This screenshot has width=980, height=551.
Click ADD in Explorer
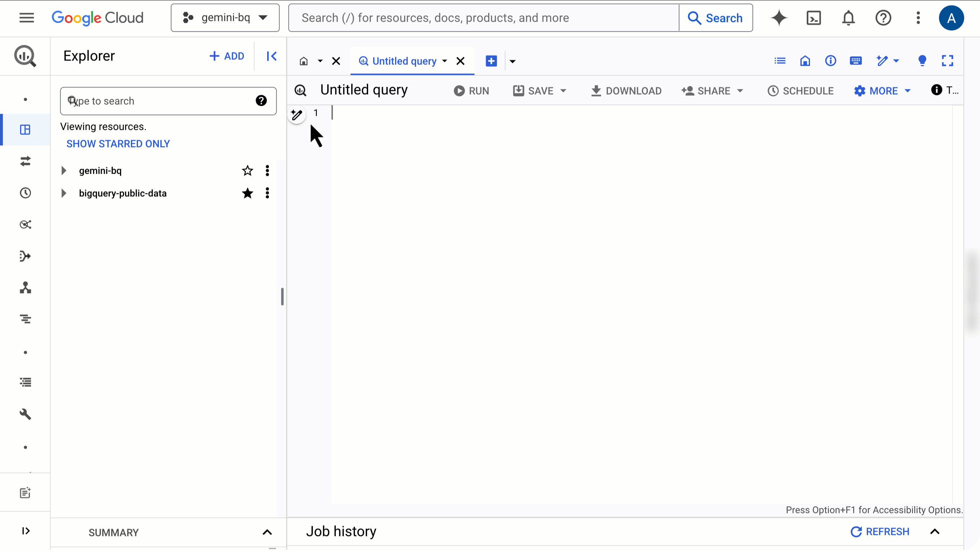click(x=227, y=56)
